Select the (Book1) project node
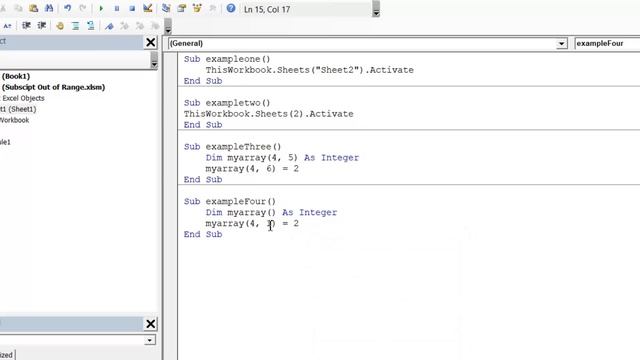The height and width of the screenshot is (360, 640). click(x=16, y=76)
